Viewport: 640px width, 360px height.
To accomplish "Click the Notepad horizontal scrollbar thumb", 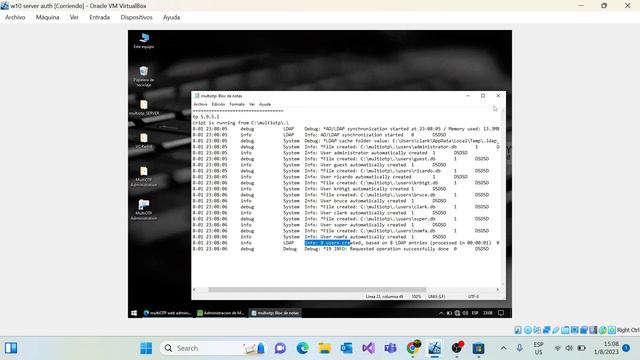I will [x=317, y=289].
